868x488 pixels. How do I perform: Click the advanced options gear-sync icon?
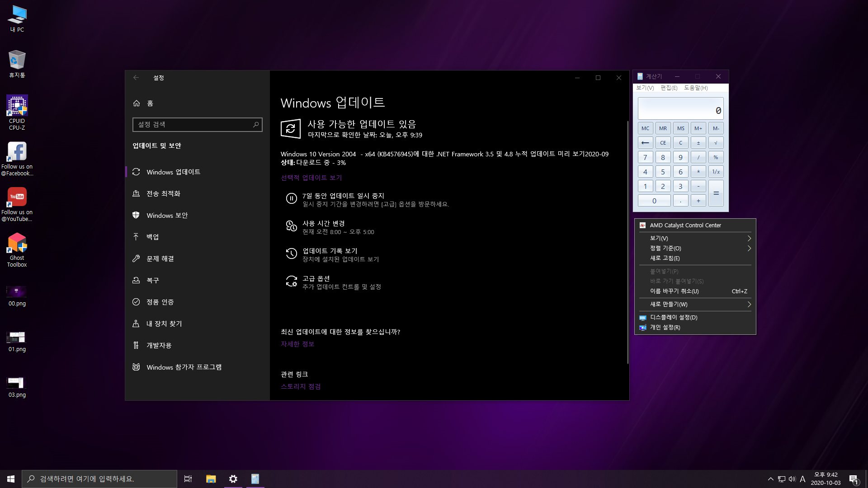[x=291, y=282]
